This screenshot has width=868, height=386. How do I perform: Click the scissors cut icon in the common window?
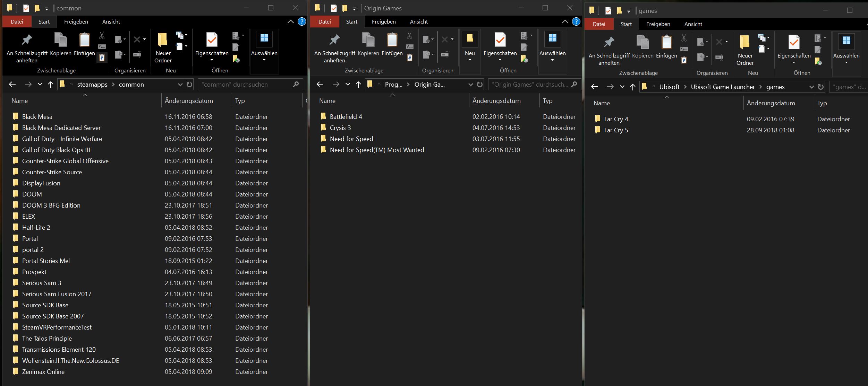pyautogui.click(x=102, y=35)
